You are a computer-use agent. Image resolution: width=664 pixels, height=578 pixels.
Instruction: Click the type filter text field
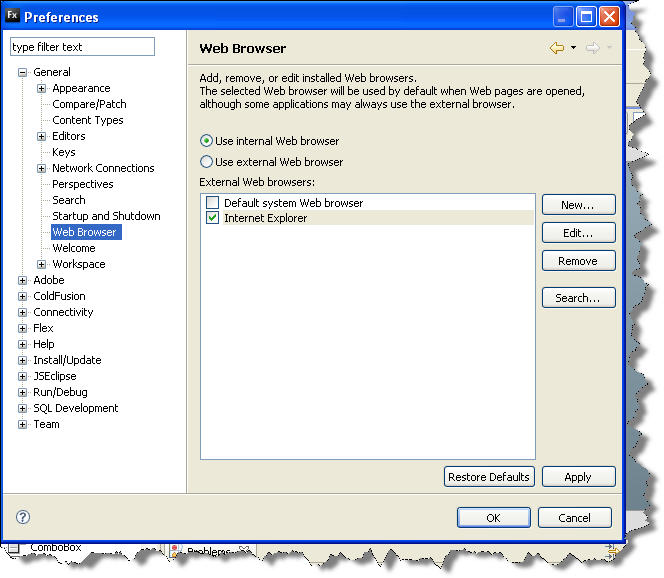pyautogui.click(x=82, y=47)
